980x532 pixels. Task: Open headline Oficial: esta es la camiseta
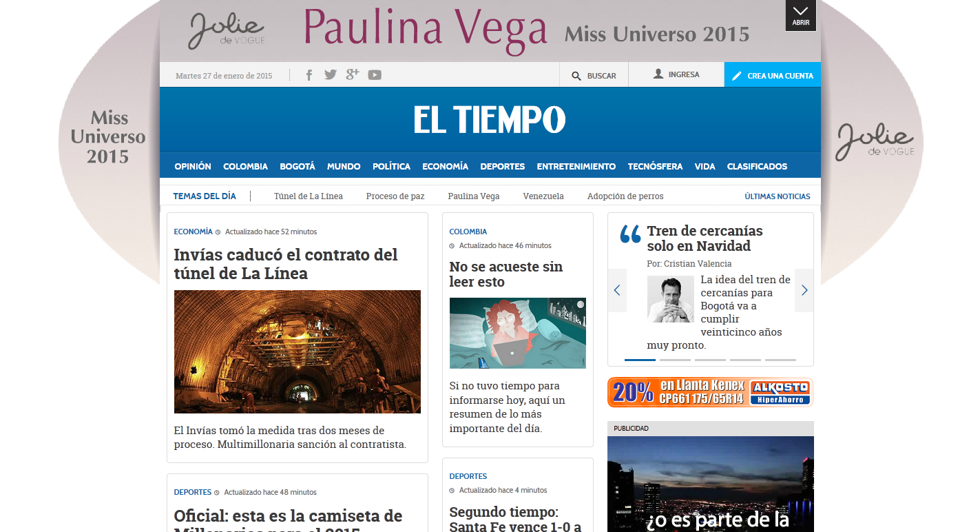288,520
